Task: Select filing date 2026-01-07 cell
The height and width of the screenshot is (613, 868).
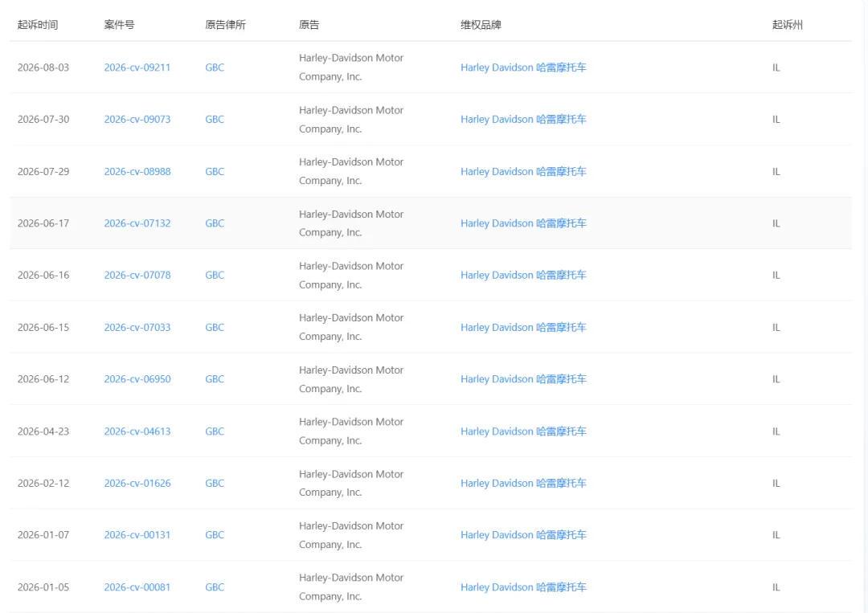Action: (x=43, y=535)
